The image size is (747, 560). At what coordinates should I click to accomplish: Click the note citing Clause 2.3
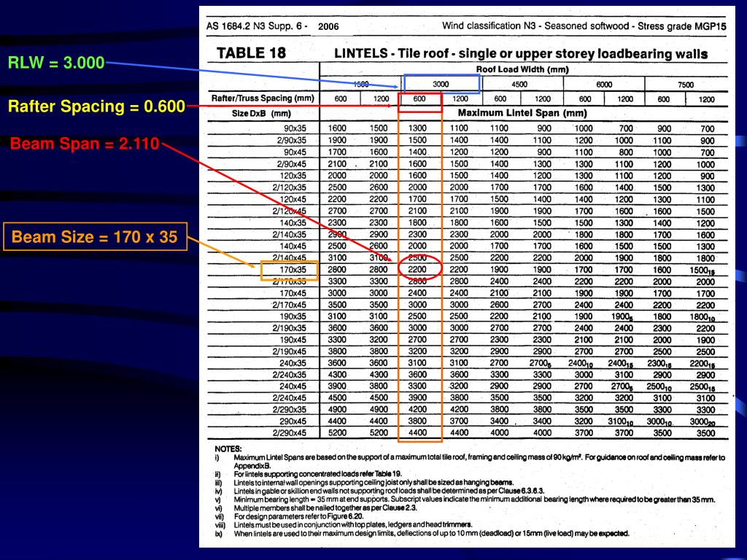coord(325,508)
